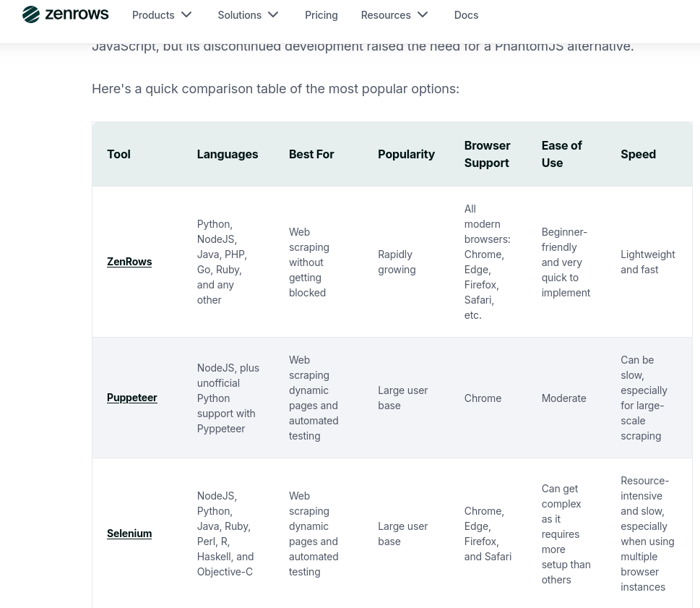Screen dimensions: 700x608
Task: Expand the Products dropdown chevron
Action: pyautogui.click(x=186, y=14)
